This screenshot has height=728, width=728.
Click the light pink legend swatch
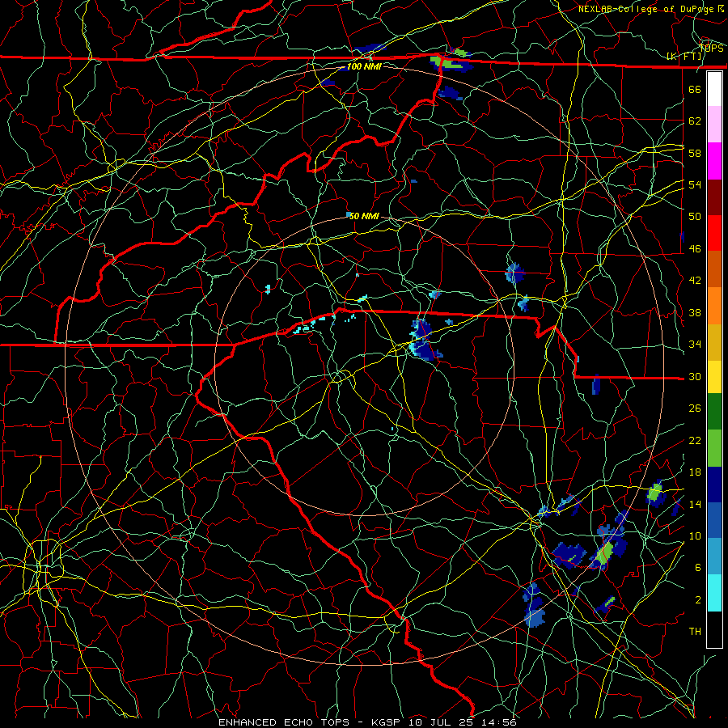coord(714,124)
